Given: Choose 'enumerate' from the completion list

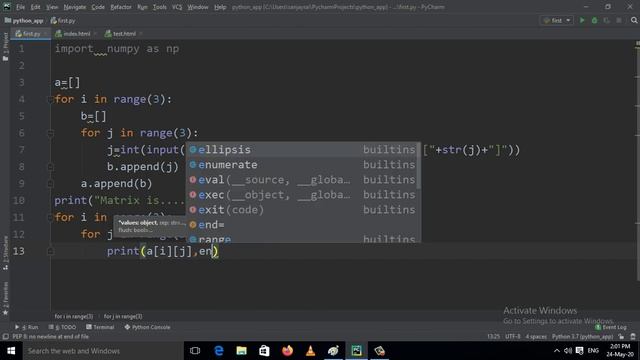Looking at the screenshot, I should click(x=303, y=165).
